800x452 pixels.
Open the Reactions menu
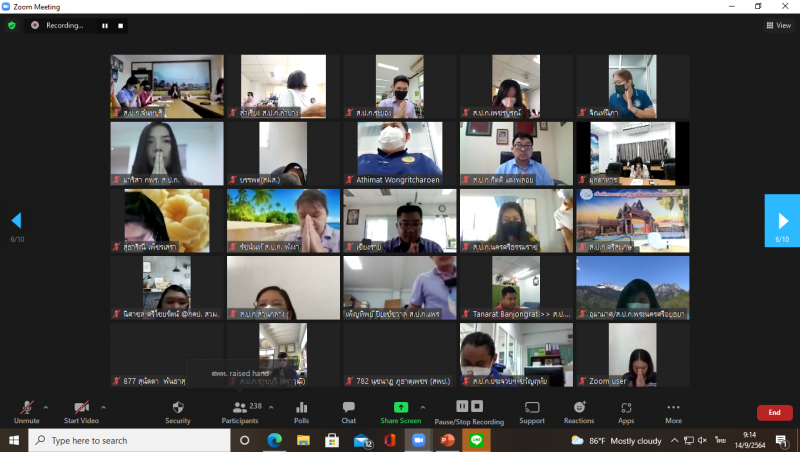pos(579,412)
